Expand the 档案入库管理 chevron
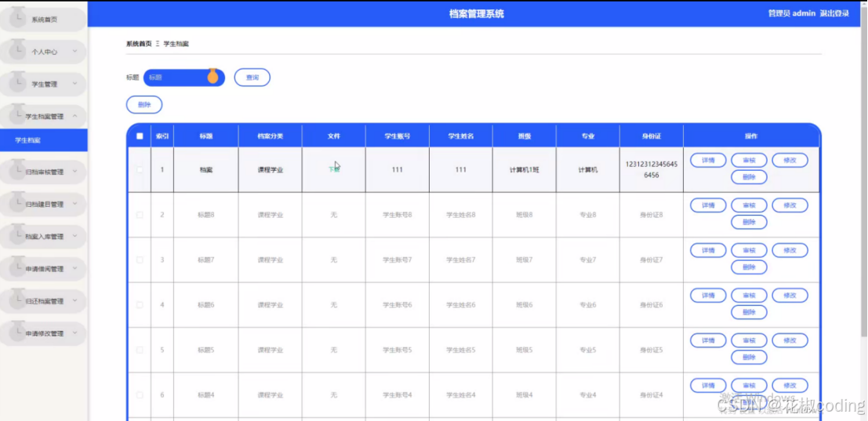The height and width of the screenshot is (421, 868). pos(74,236)
